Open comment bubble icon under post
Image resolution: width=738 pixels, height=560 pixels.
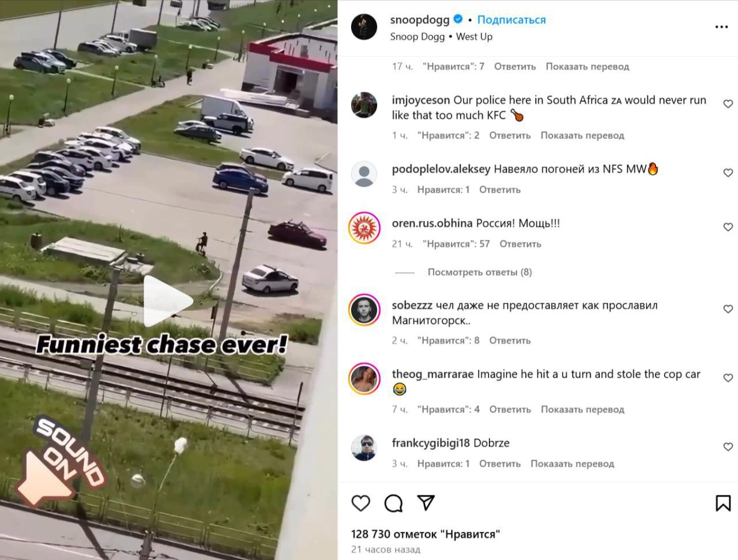click(393, 503)
